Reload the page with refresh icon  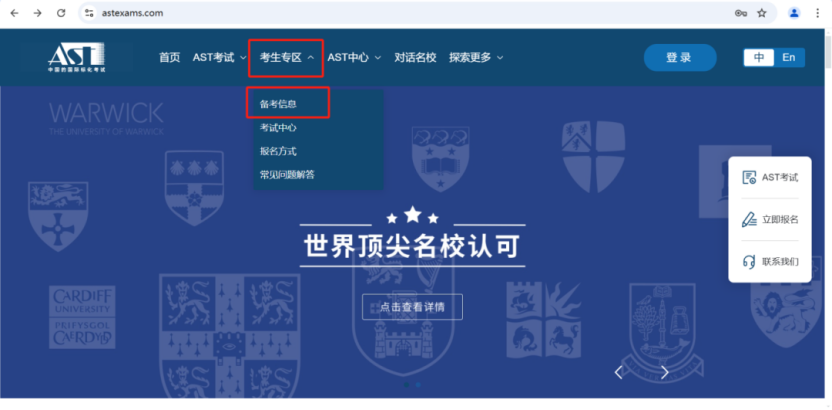pos(61,13)
